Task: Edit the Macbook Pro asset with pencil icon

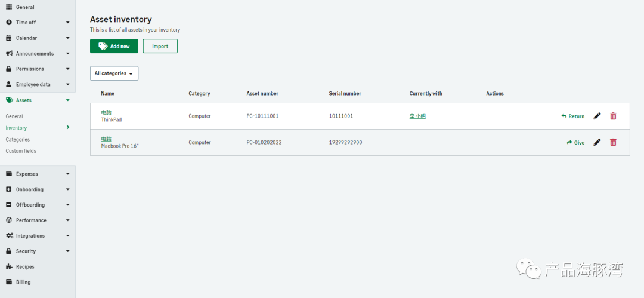Action: [x=597, y=142]
